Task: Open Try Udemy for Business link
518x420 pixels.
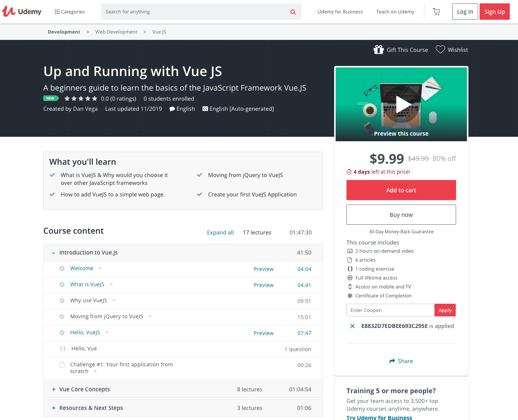Action: [379, 417]
